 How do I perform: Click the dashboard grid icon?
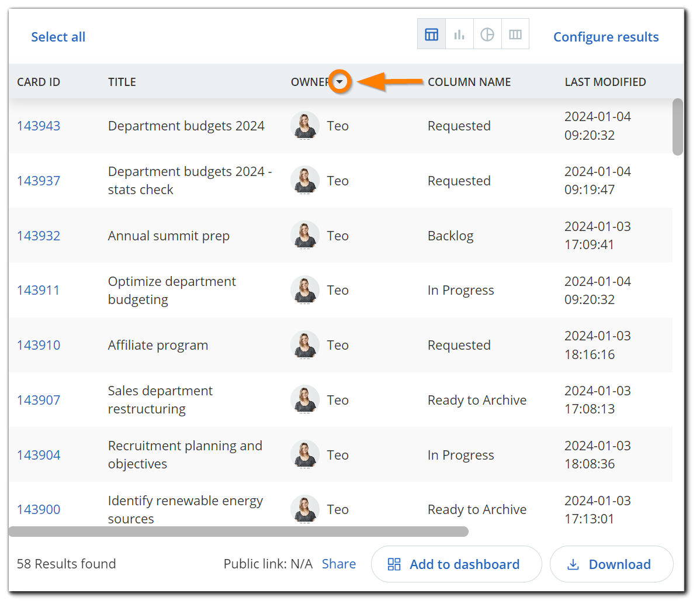[394, 564]
